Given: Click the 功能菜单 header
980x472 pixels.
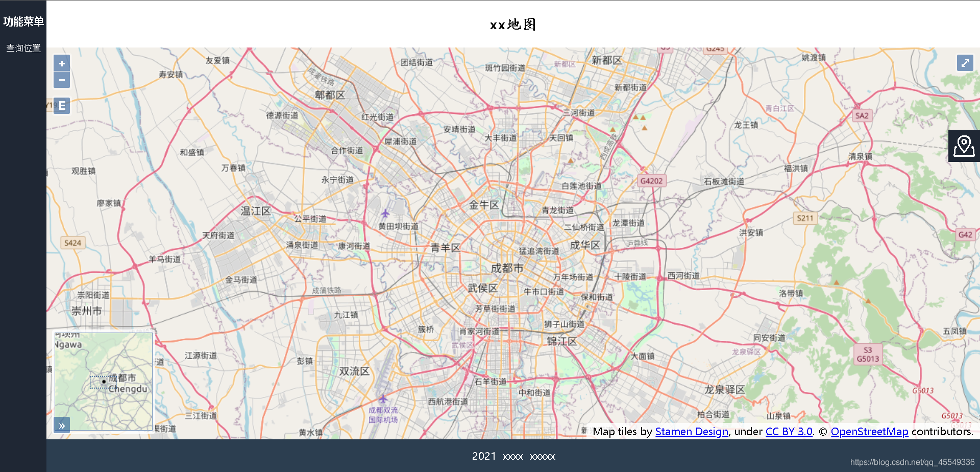Looking at the screenshot, I should tap(23, 21).
